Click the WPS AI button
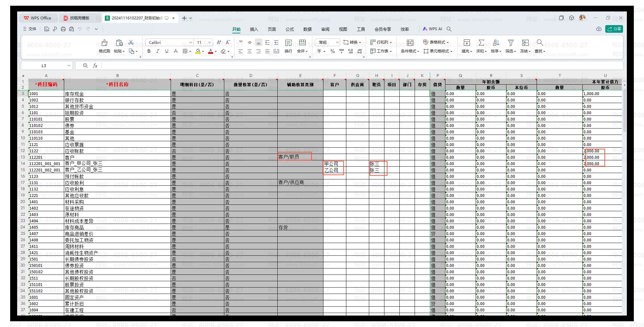The height and width of the screenshot is (327, 644). tap(432, 29)
